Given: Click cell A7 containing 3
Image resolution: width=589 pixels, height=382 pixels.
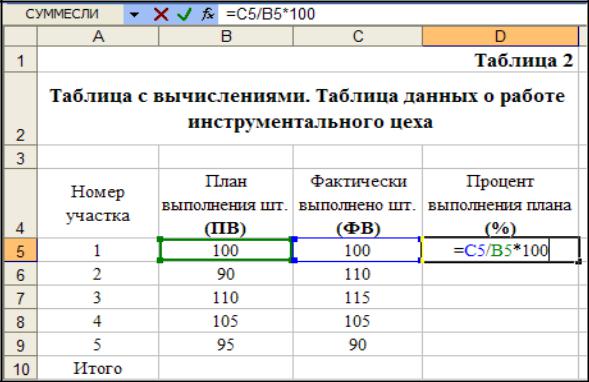Looking at the screenshot, I should (x=98, y=297).
